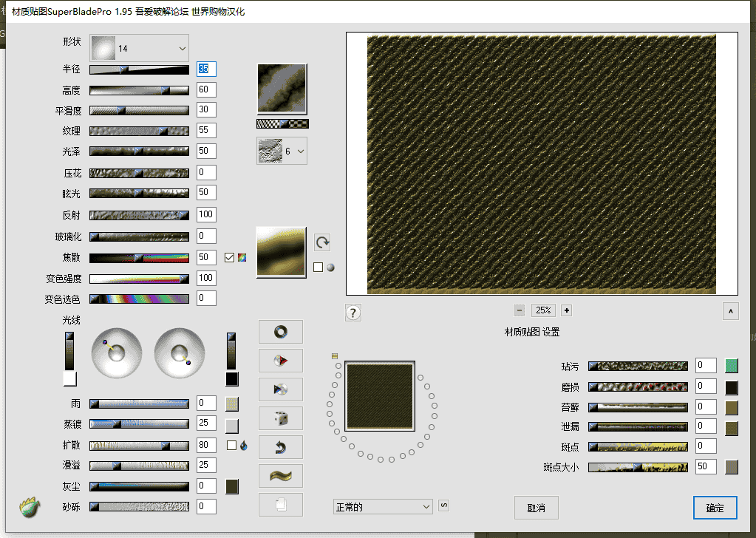This screenshot has height=538, width=756.
Task: Click the dice randomize button
Action: click(281, 418)
